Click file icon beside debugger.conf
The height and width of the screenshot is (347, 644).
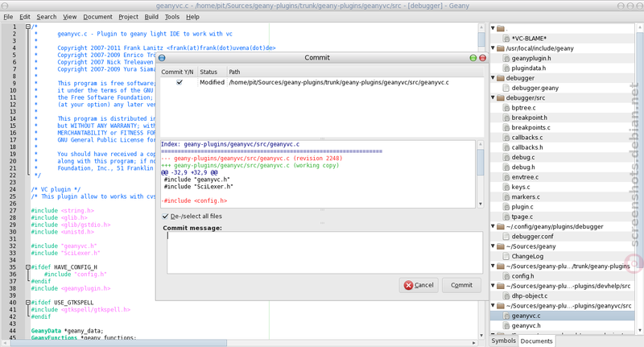(x=506, y=237)
